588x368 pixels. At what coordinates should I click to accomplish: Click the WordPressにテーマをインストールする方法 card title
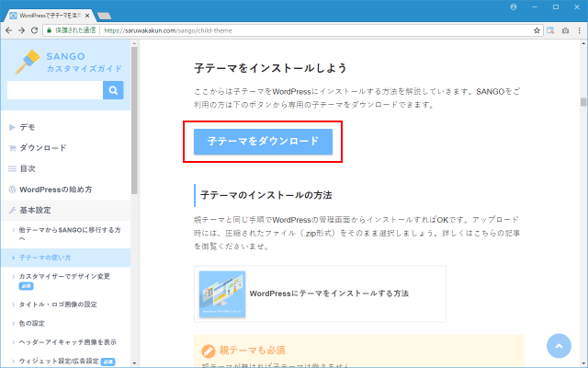pyautogui.click(x=329, y=293)
